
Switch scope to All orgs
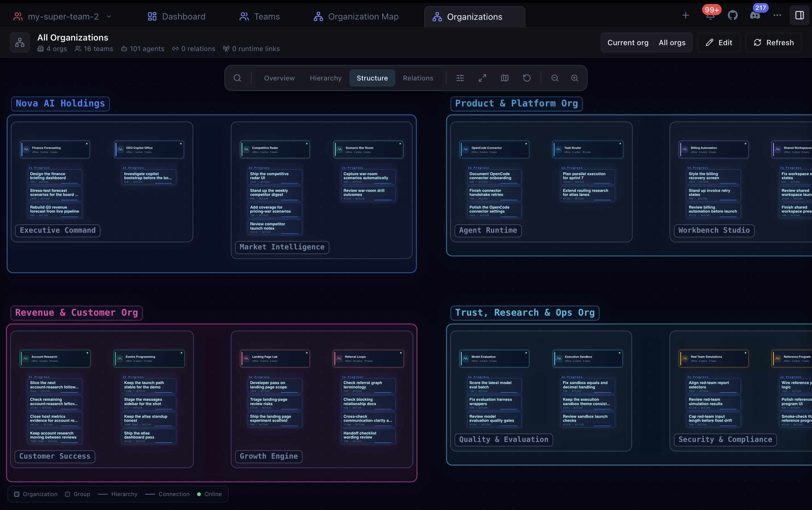coord(672,42)
